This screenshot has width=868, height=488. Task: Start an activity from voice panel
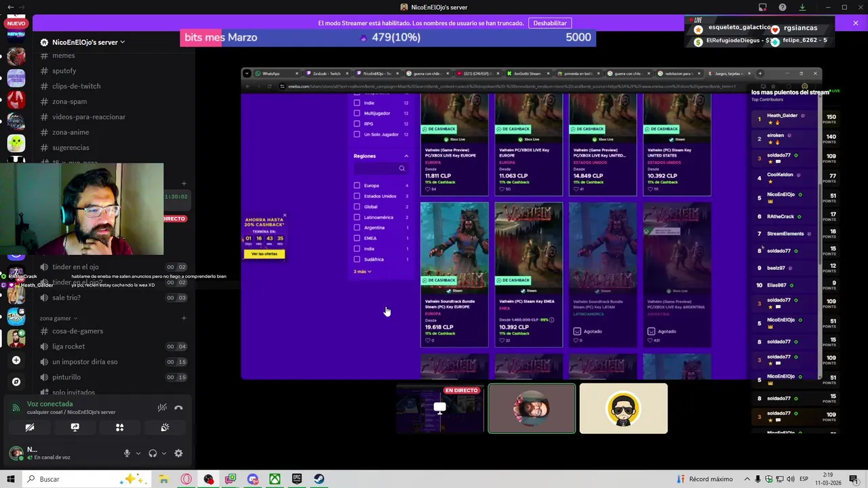pos(119,428)
